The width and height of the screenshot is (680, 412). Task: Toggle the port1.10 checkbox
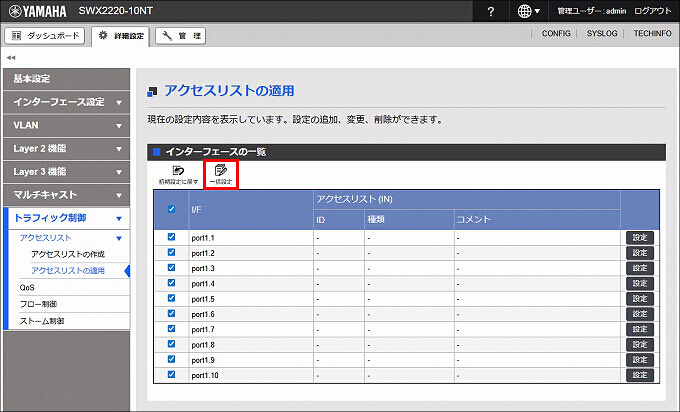click(x=171, y=375)
